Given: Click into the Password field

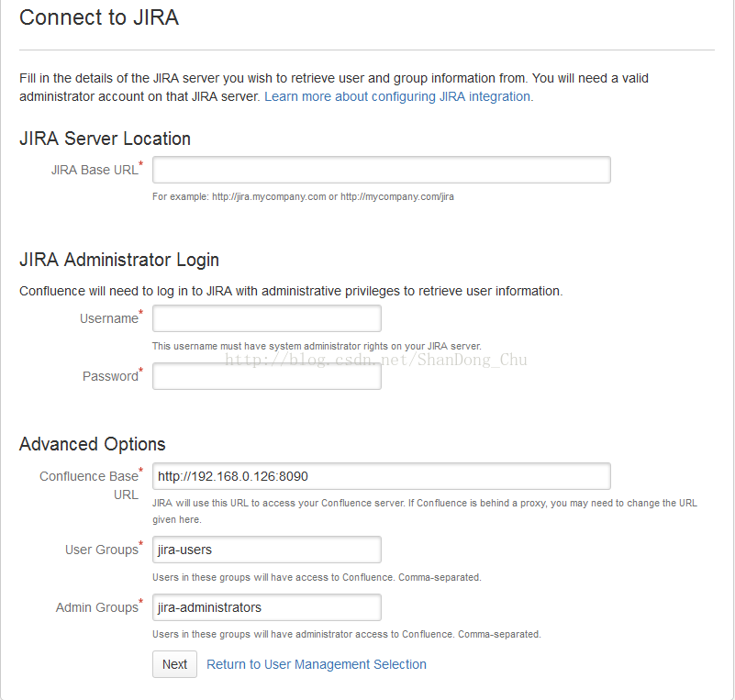Looking at the screenshot, I should [x=267, y=376].
